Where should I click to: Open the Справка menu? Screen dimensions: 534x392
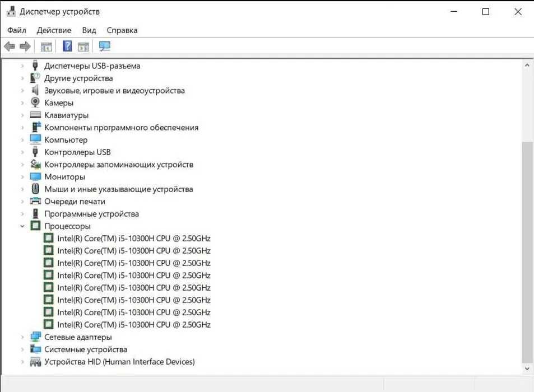pyautogui.click(x=122, y=30)
